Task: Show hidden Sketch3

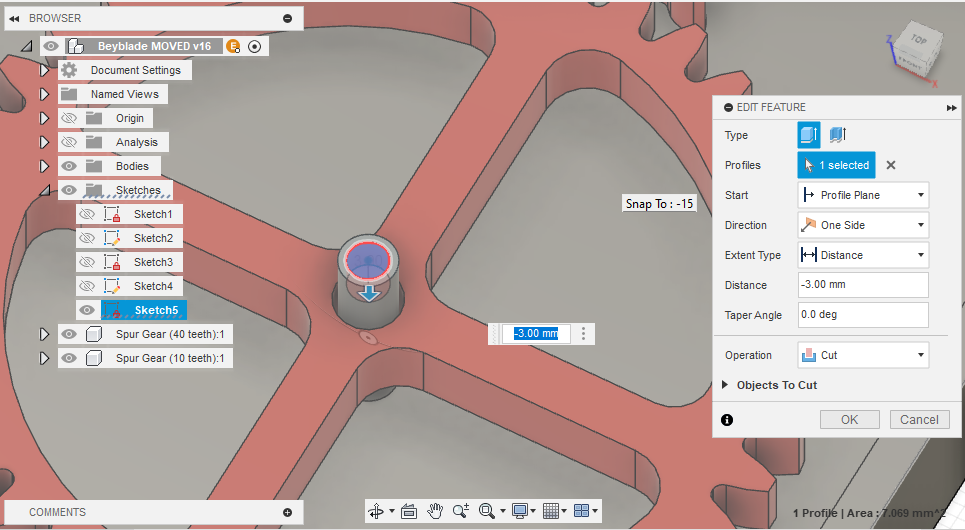Action: (87, 262)
